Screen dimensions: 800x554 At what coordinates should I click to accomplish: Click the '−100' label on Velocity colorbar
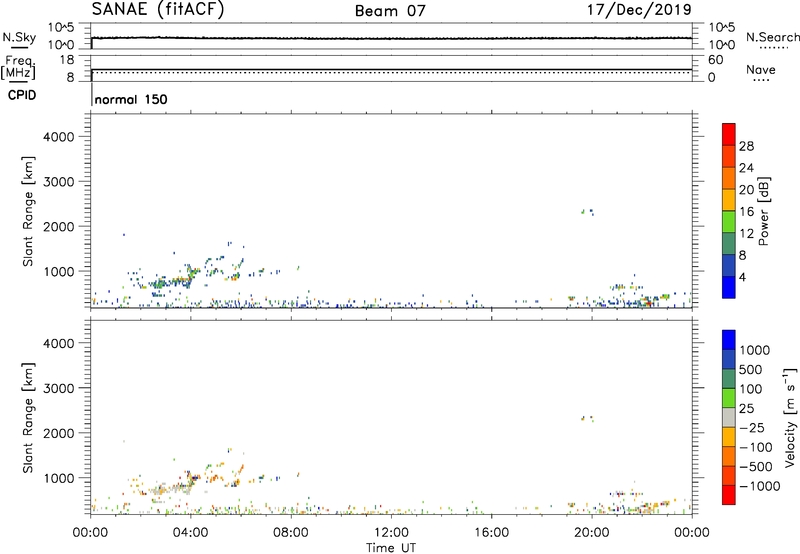[756, 447]
